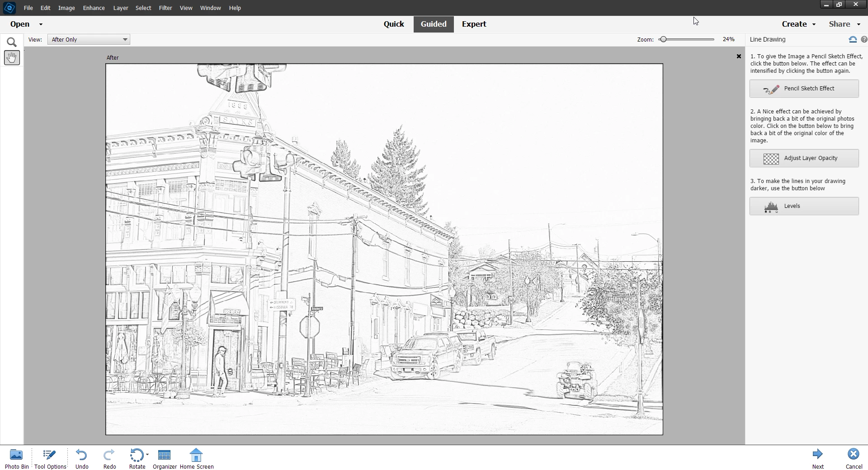This screenshot has height=470, width=868.
Task: Click the 24% zoom value
Action: coord(728,40)
